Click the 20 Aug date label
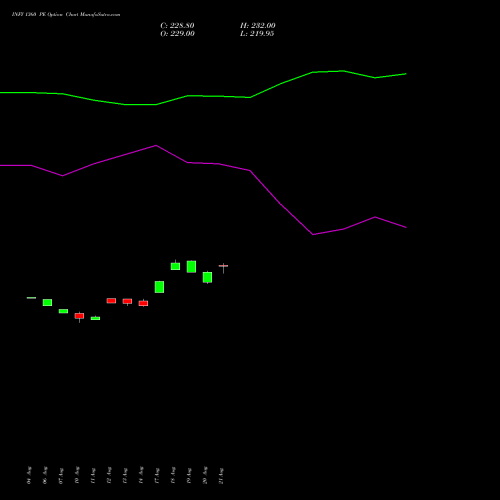Viewport: 500px width, 500px height. [205, 475]
